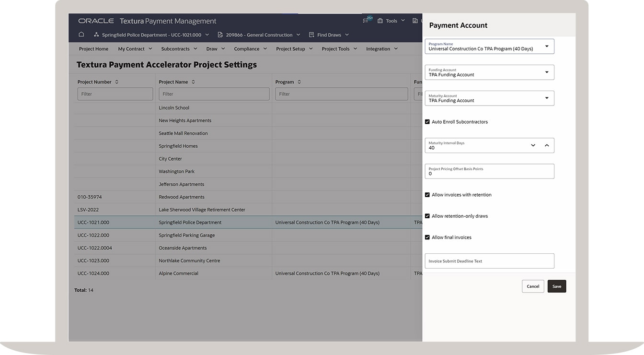Click the Oracle logo

(95, 21)
